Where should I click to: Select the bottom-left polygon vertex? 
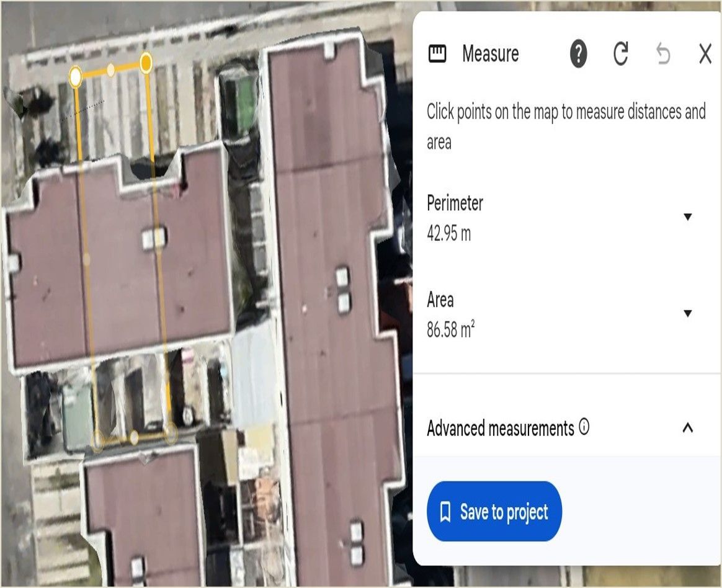coord(97,440)
